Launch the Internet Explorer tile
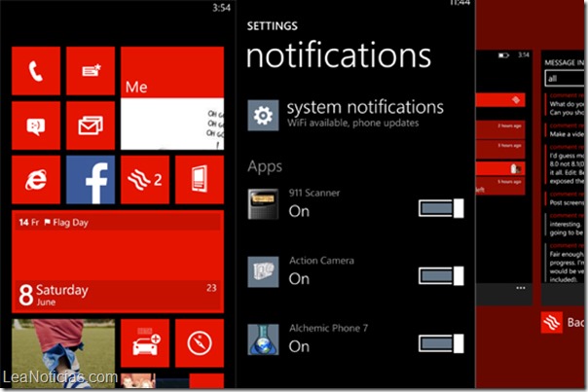 point(36,180)
